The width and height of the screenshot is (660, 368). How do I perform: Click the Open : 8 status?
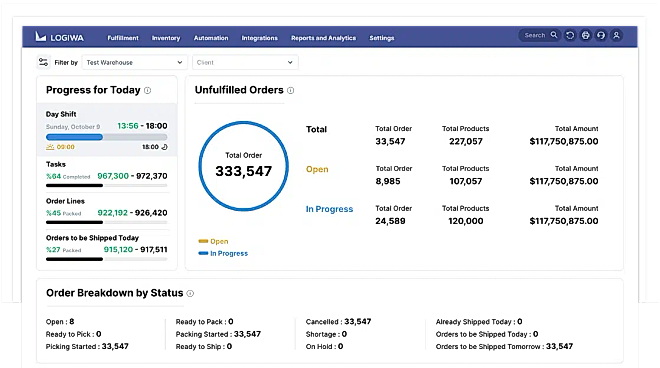click(60, 322)
